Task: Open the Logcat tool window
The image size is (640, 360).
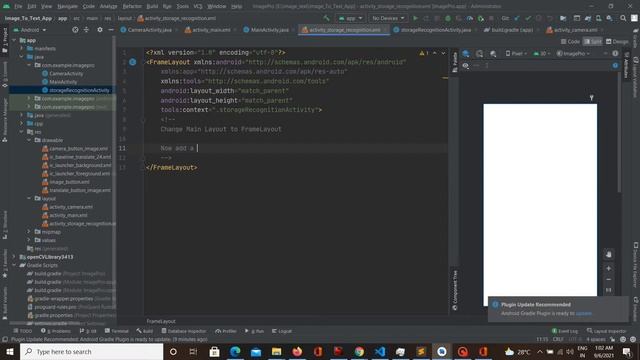Action: coord(282,331)
